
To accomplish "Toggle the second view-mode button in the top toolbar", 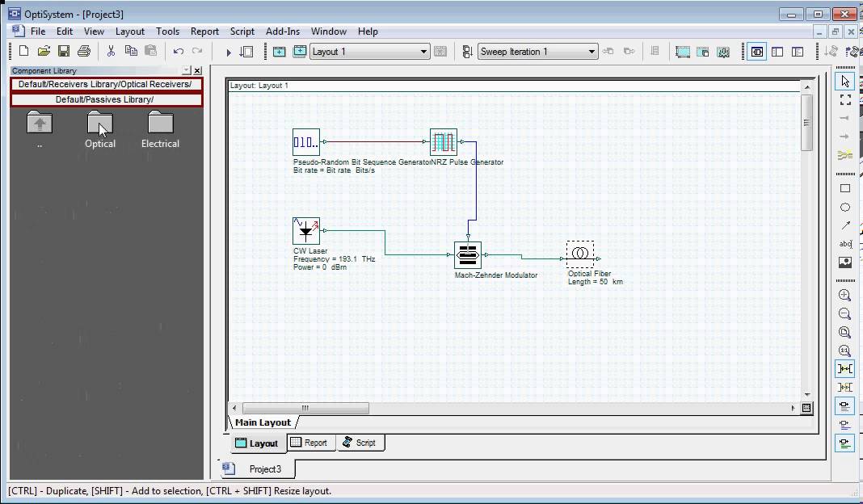I will coord(777,52).
